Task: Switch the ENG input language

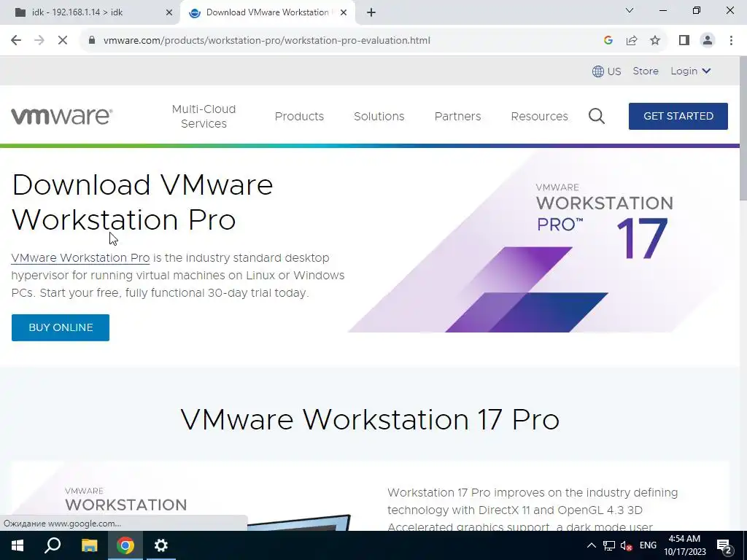Action: coord(648,545)
